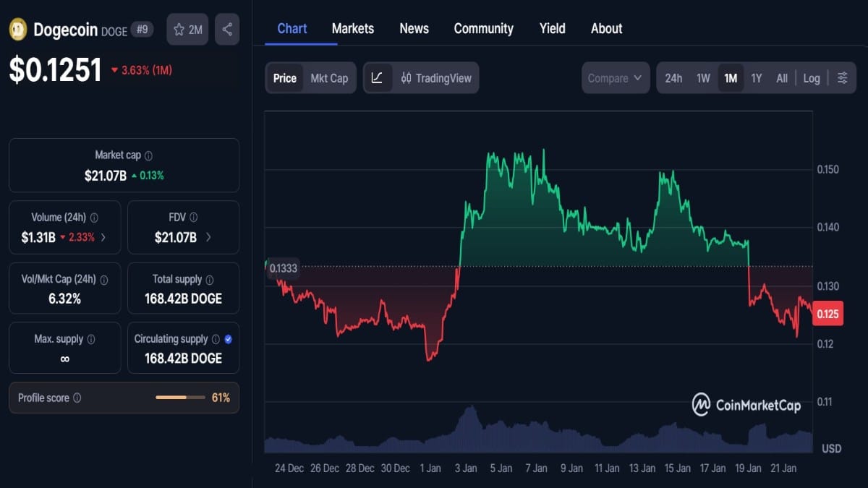Click the watchlist star icon
Viewport: 868px width, 488px height.
(x=179, y=29)
